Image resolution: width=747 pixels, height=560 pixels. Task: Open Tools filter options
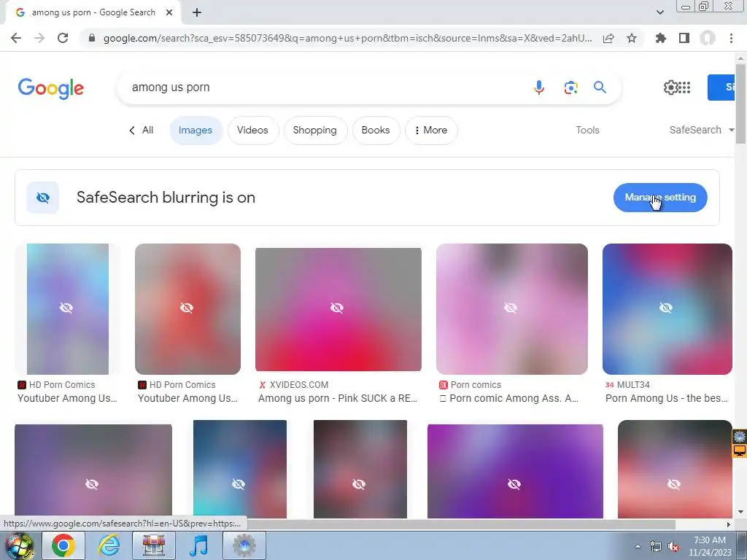click(587, 130)
